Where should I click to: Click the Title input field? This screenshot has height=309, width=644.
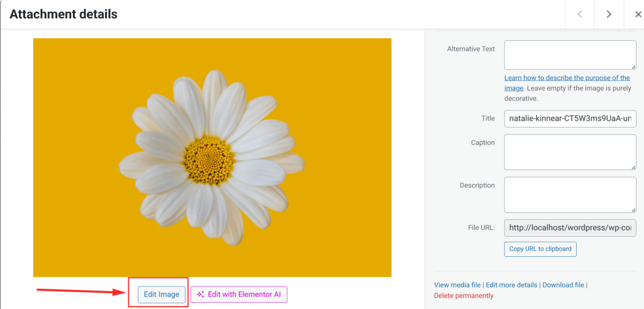click(x=570, y=119)
